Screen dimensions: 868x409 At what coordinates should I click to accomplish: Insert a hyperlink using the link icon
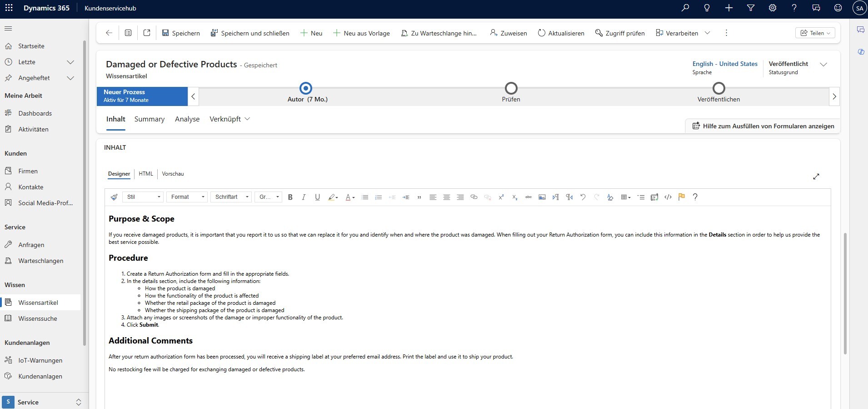pos(474,197)
